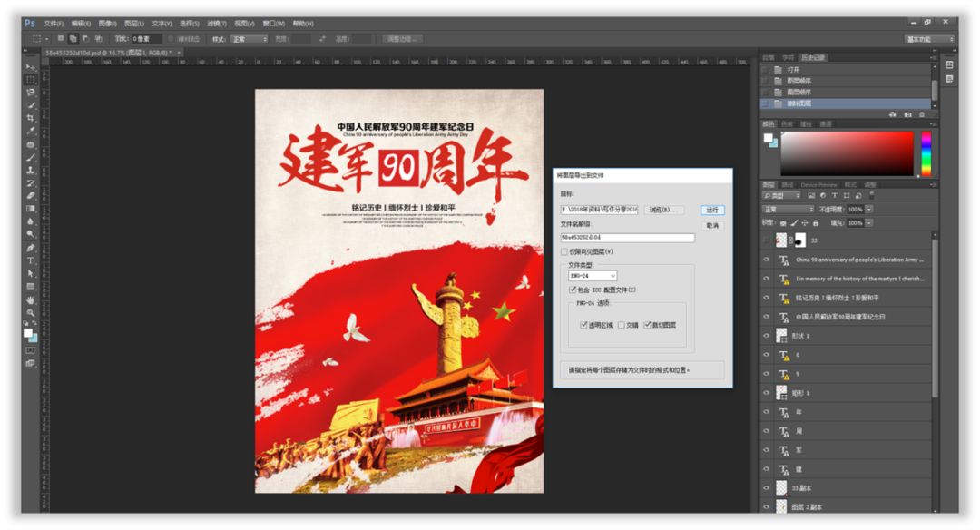Toggle 包含 ICC 配置文件 checkbox
980x530 pixels.
(x=573, y=290)
